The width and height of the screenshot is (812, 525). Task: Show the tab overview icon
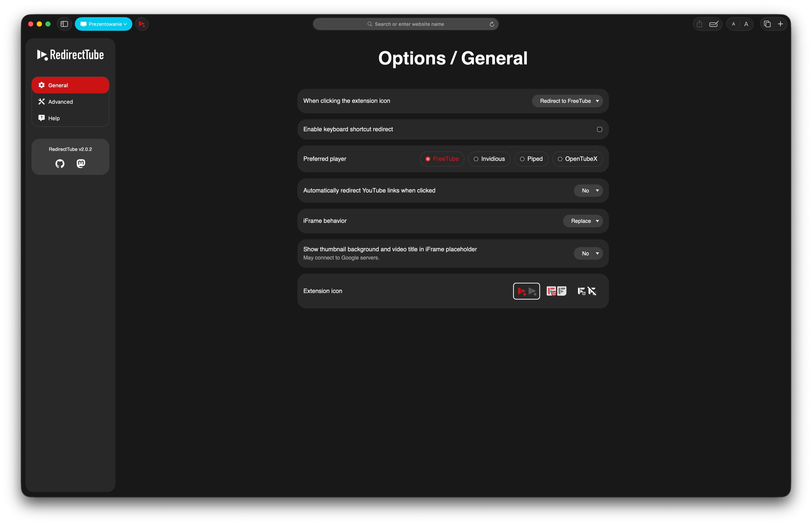(767, 24)
